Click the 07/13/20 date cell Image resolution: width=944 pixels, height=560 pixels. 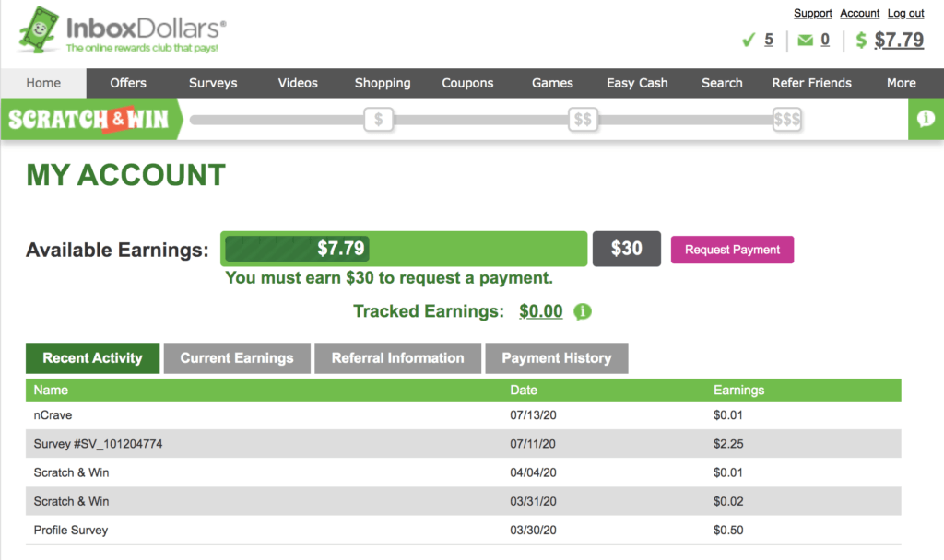point(533,415)
